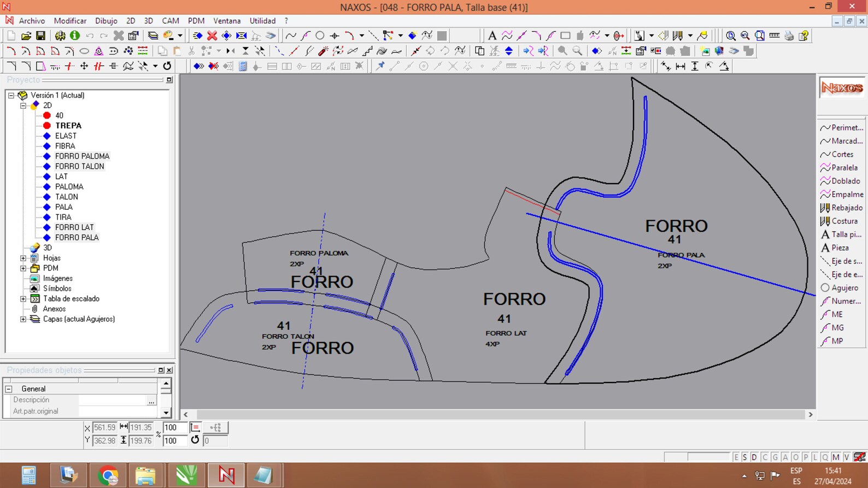The width and height of the screenshot is (868, 488).
Task: Open the Utilidad menu
Action: coord(262,21)
